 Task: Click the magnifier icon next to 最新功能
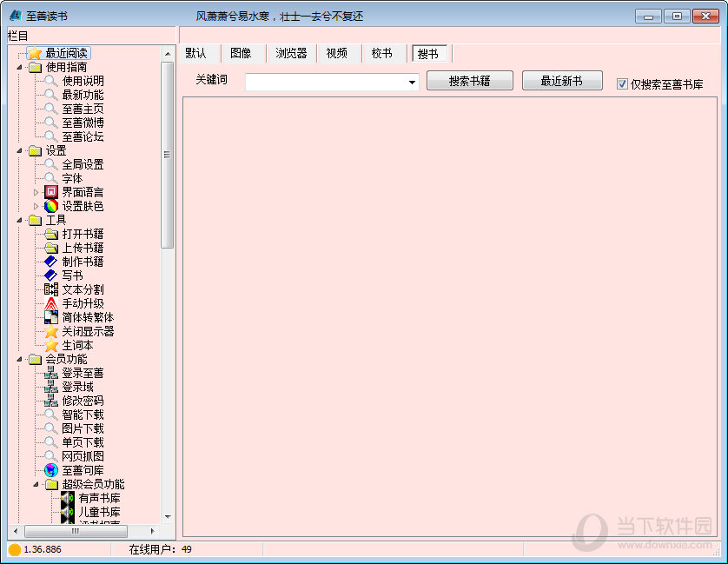click(x=51, y=95)
